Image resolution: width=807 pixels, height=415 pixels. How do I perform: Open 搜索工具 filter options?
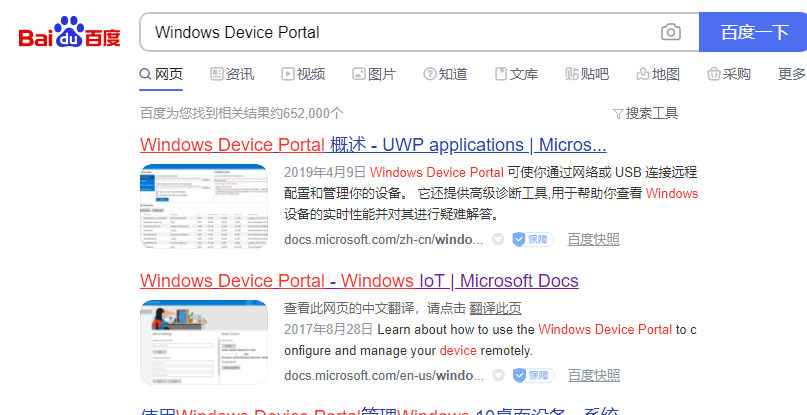[x=645, y=113]
